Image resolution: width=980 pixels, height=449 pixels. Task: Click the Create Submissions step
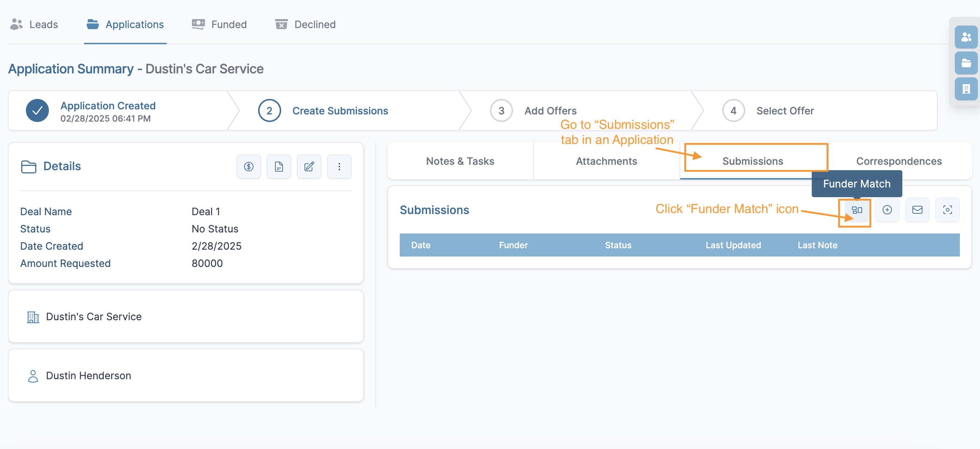(x=340, y=111)
